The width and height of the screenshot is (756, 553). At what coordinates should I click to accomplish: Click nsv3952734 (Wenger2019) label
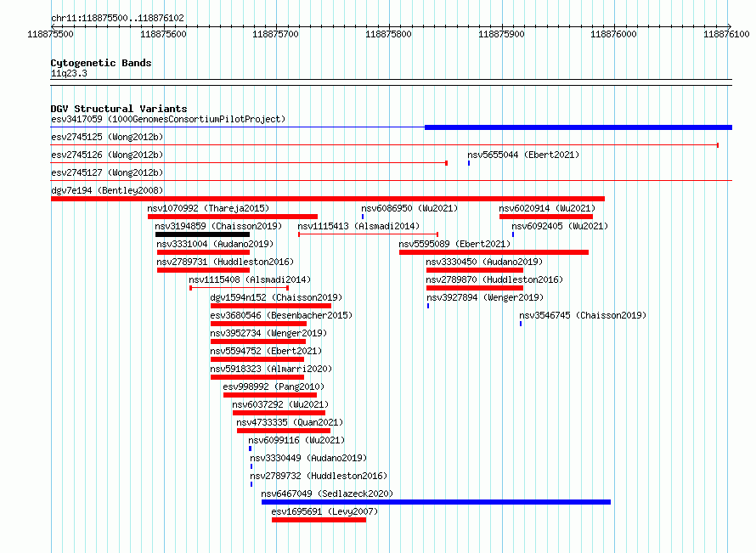(x=268, y=333)
